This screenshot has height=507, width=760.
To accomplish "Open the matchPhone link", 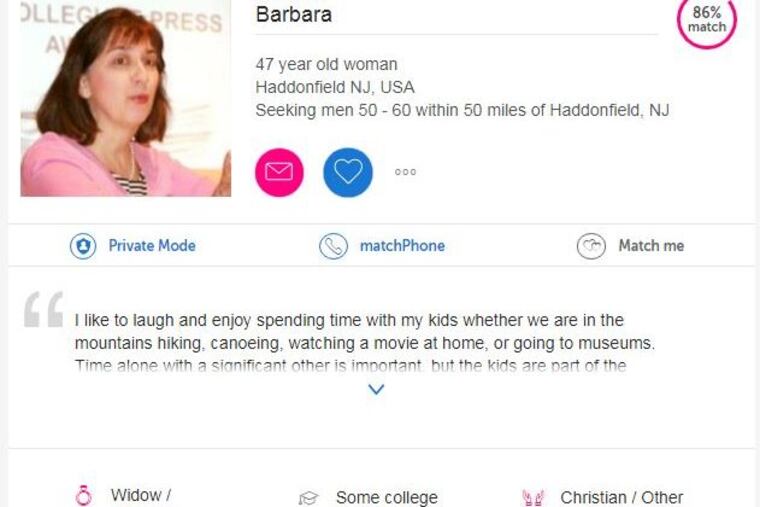I will tap(402, 246).
